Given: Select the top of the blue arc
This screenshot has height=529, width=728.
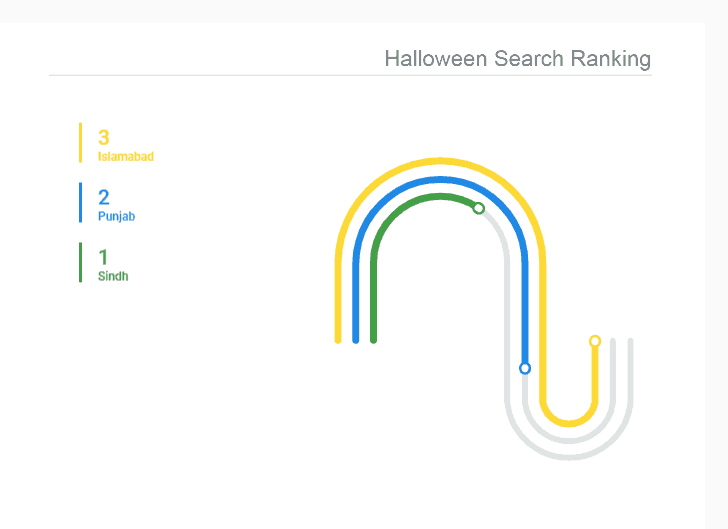Looking at the screenshot, I should pyautogui.click(x=441, y=179).
